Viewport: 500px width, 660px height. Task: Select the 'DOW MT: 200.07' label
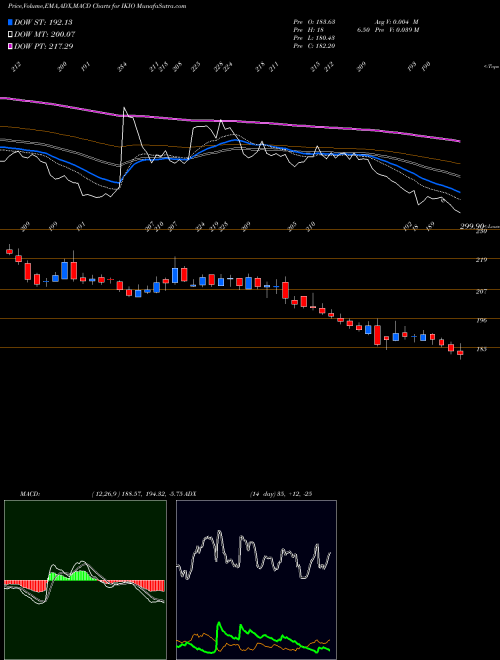(x=45, y=34)
